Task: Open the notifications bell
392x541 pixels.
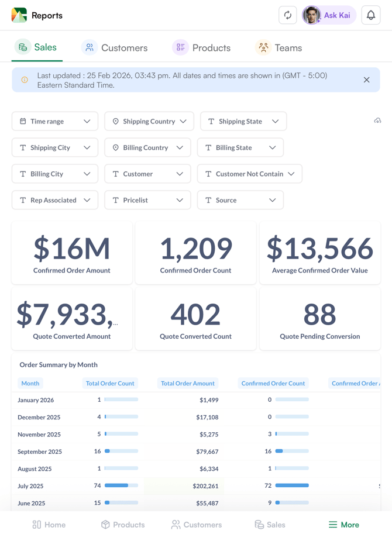Action: 370,15
